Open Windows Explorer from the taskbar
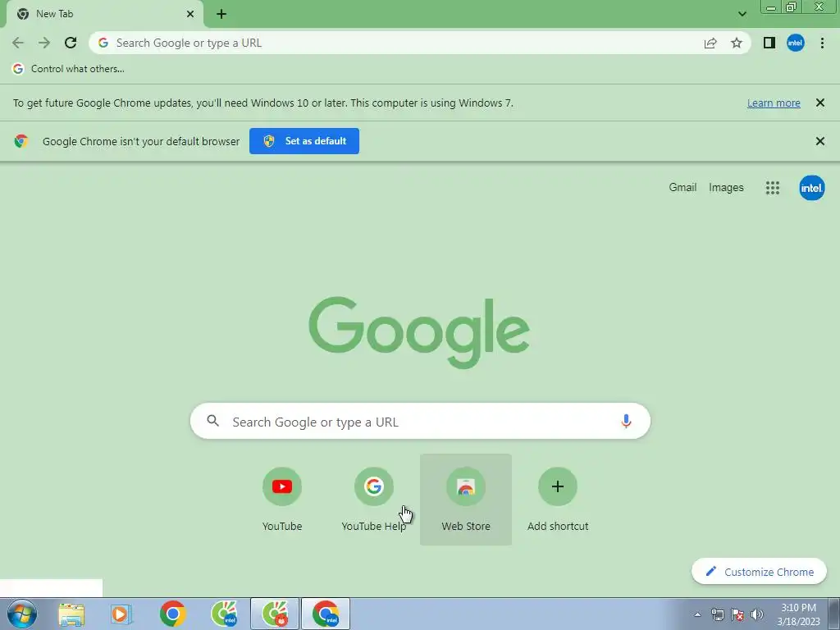This screenshot has height=630, width=840. [71, 614]
